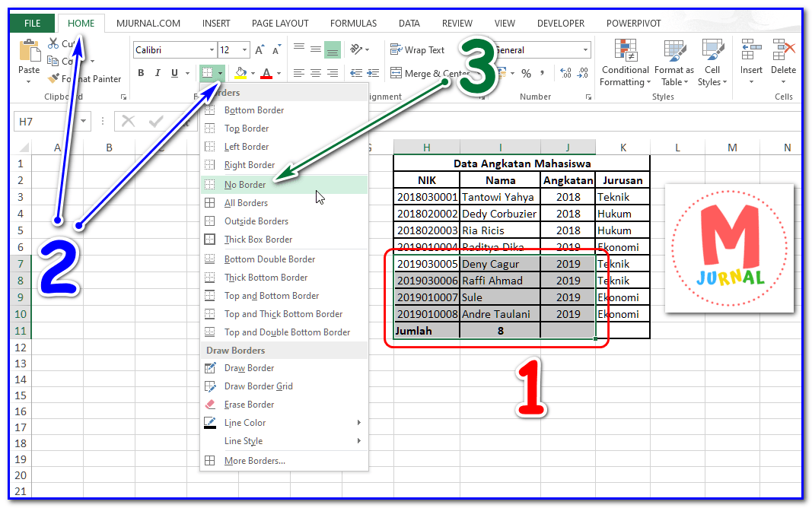
Task: Open the Borders dropdown arrow
Action: (220, 74)
